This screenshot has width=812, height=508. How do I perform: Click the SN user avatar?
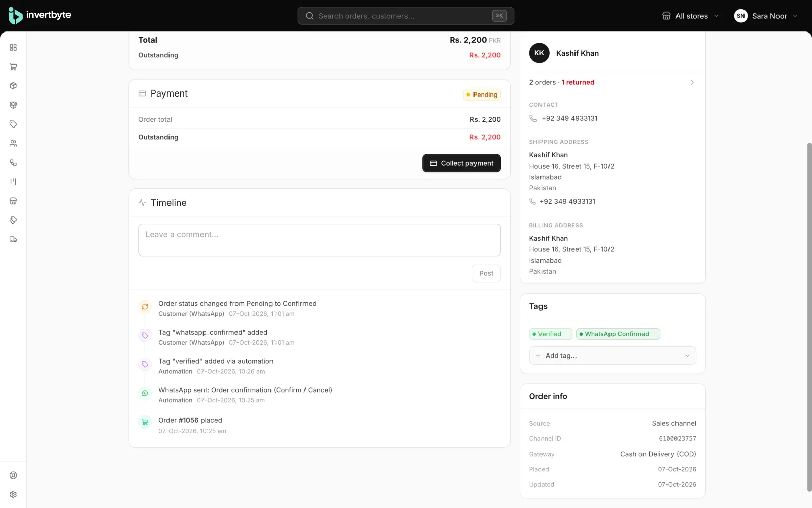coord(740,16)
